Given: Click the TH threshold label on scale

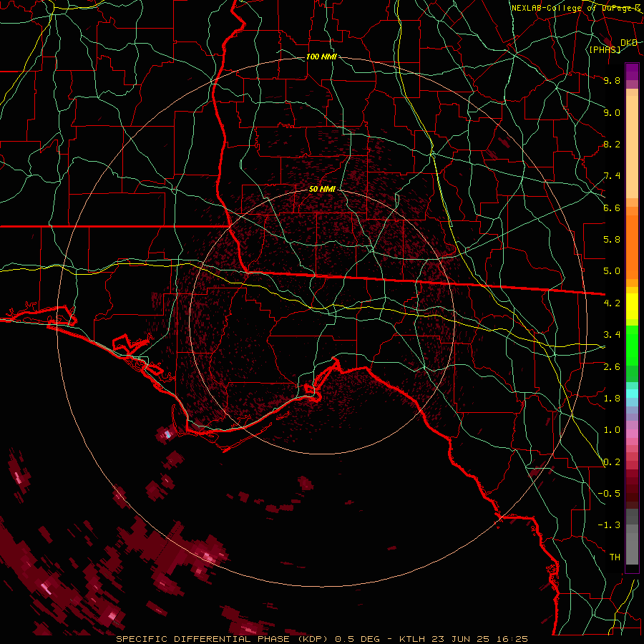Looking at the screenshot, I should coord(615,557).
